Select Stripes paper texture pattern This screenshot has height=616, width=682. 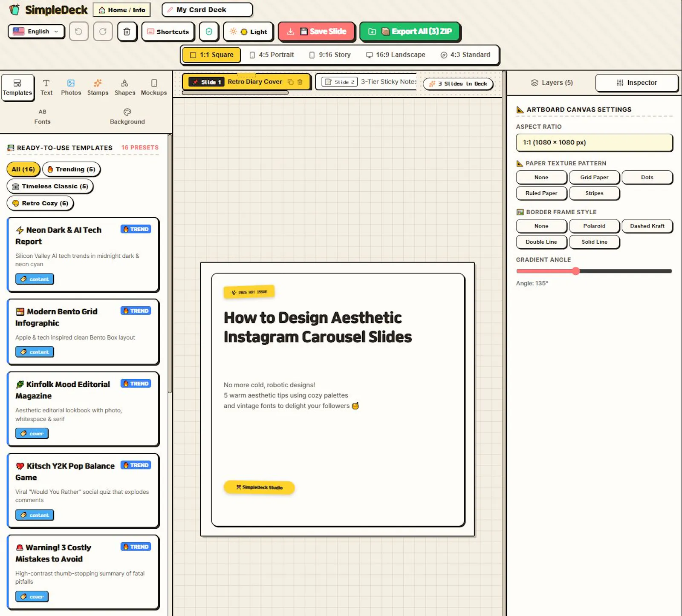click(x=594, y=193)
